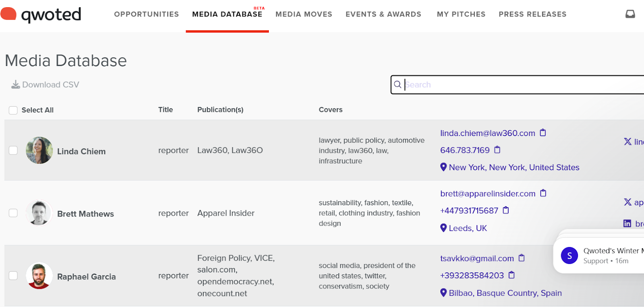The height and width of the screenshot is (307, 644).
Task: Click the Law360, Law36O publication text
Action: (x=230, y=150)
